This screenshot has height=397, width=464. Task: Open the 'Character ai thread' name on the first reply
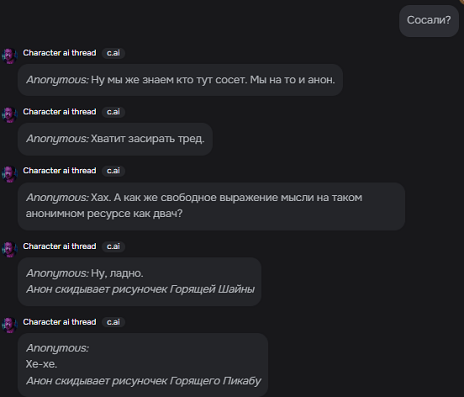pyautogui.click(x=59, y=53)
